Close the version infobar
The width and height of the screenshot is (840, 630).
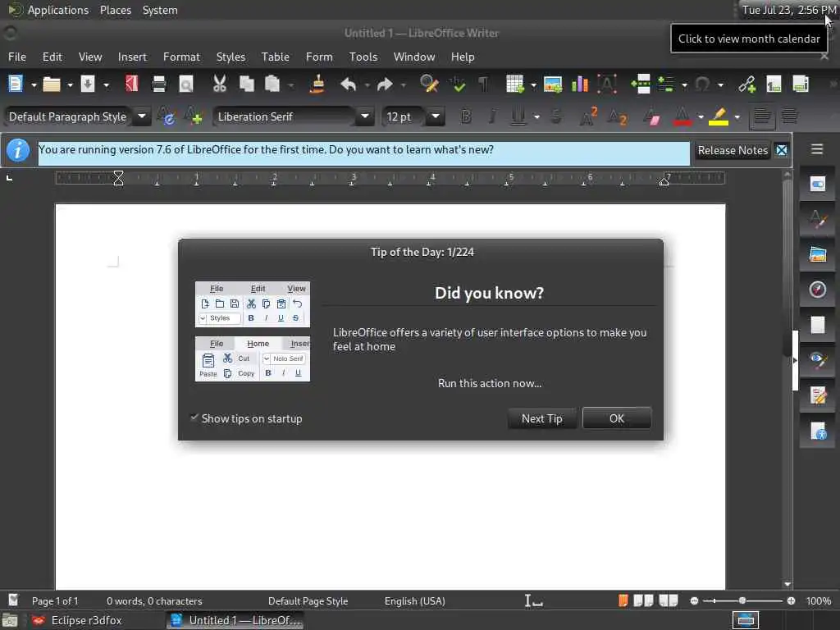(x=782, y=151)
